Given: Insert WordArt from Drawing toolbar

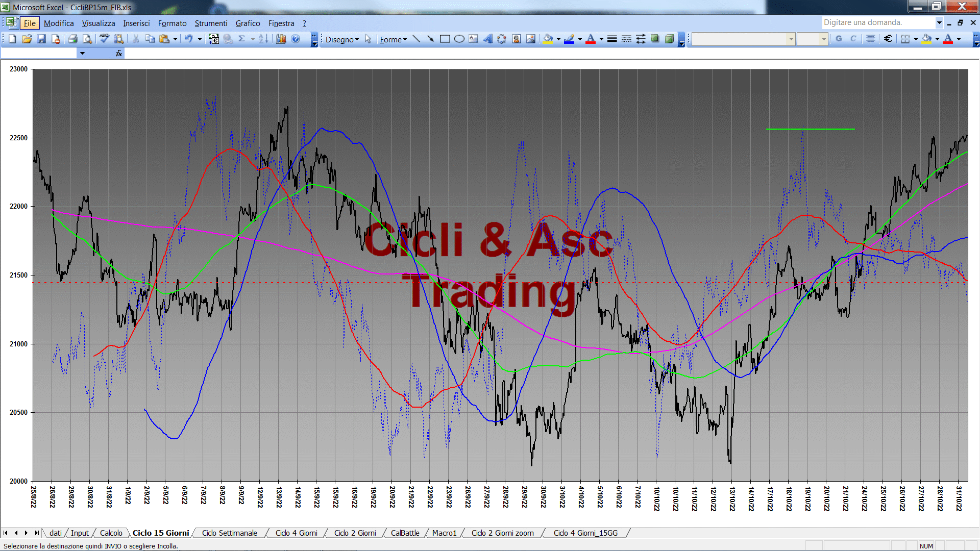Looking at the screenshot, I should [x=488, y=39].
